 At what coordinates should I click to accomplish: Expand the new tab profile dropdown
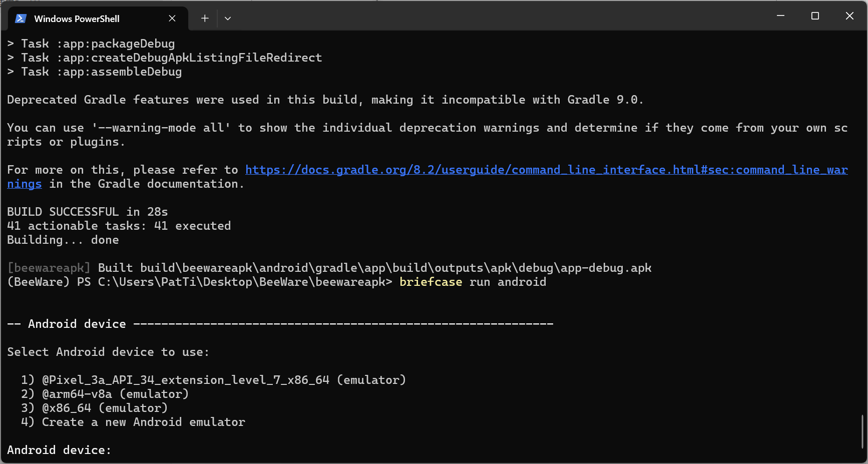(x=228, y=19)
